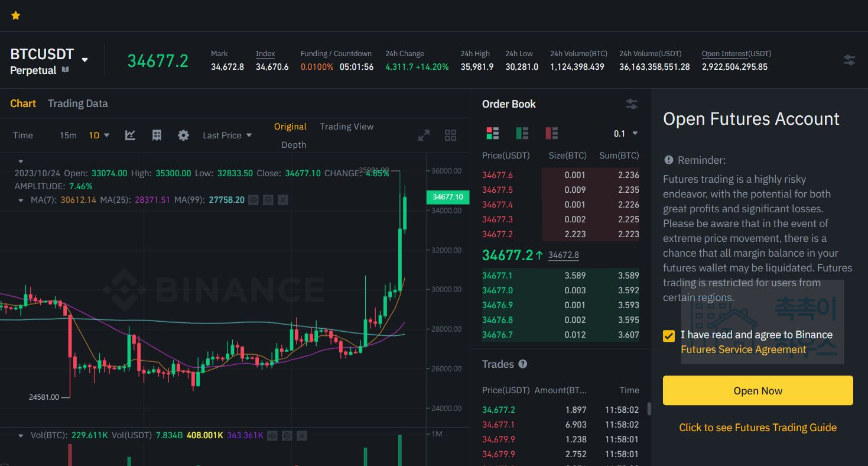This screenshot has height=466, width=868.
Task: Open MA indicator settings gear
Action: point(268,200)
